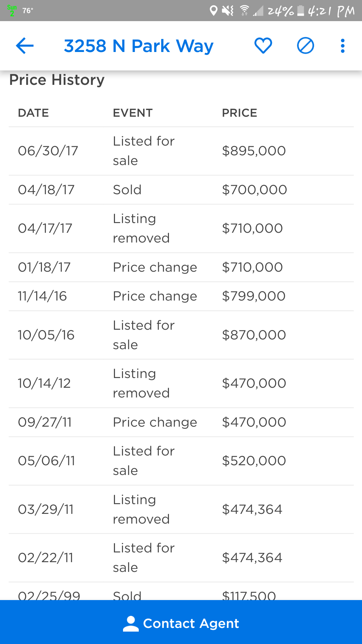Tap the 05/06/11 $520,000 listing row
The width and height of the screenshot is (362, 644).
181,461
